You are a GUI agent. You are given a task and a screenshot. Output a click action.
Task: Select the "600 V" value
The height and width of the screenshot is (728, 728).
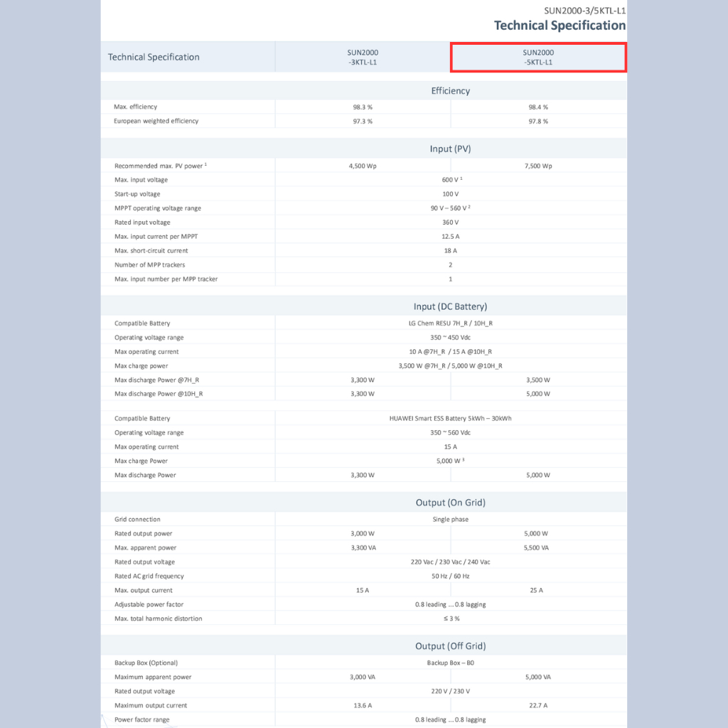[451, 180]
